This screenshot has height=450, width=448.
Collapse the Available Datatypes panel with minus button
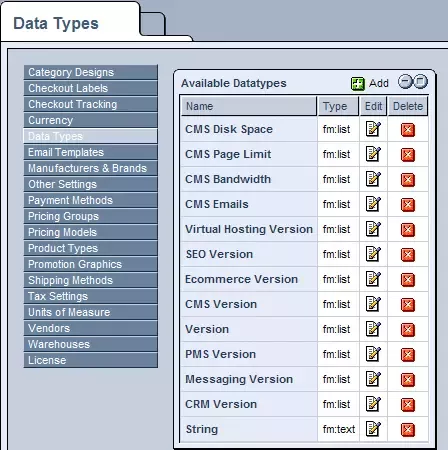point(405,82)
